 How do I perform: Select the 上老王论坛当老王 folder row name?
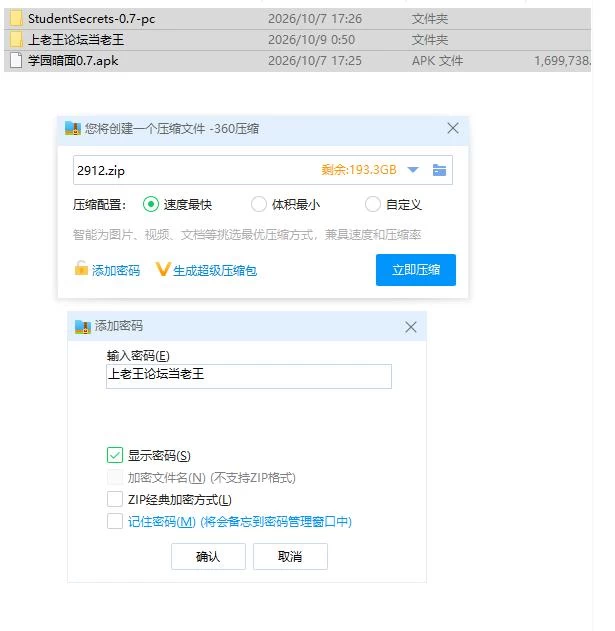pyautogui.click(x=76, y=40)
